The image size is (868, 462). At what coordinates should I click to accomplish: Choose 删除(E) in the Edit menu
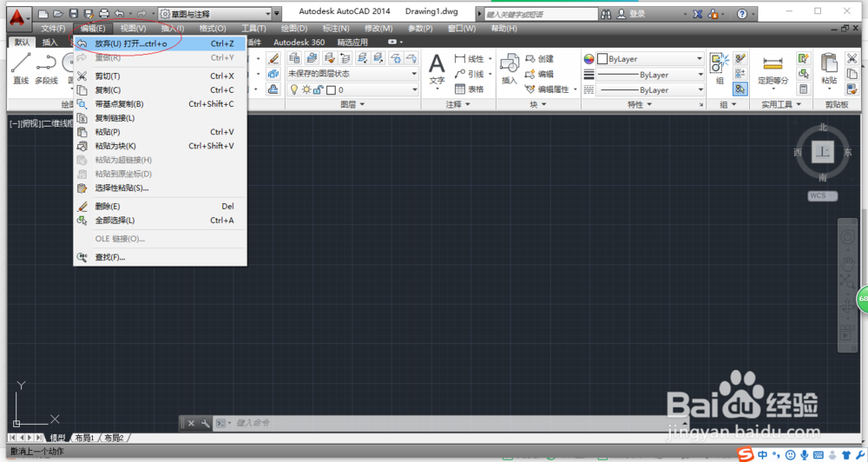pos(160,206)
